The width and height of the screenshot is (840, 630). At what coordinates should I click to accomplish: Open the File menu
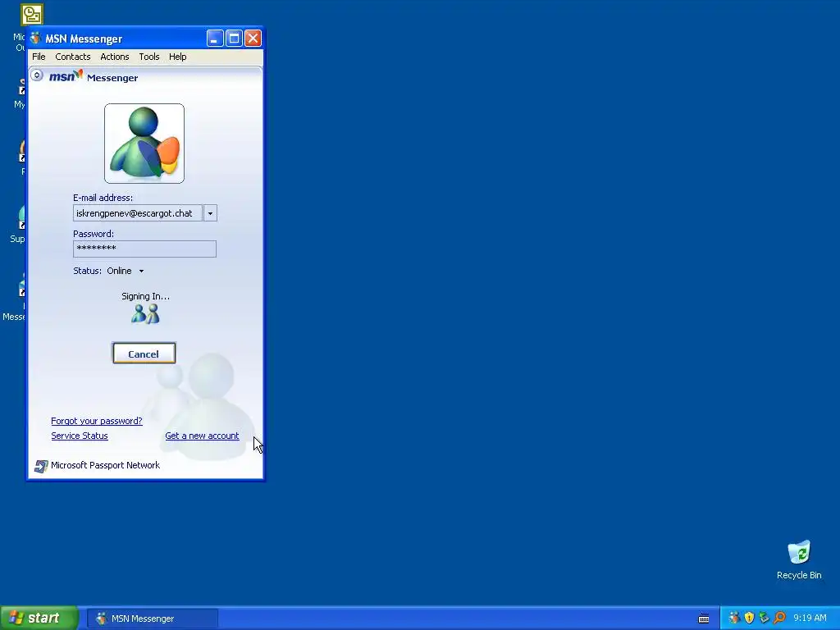tap(39, 57)
